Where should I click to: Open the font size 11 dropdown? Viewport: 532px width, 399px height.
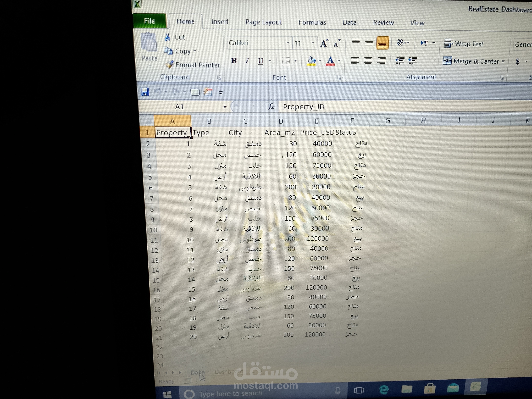313,43
